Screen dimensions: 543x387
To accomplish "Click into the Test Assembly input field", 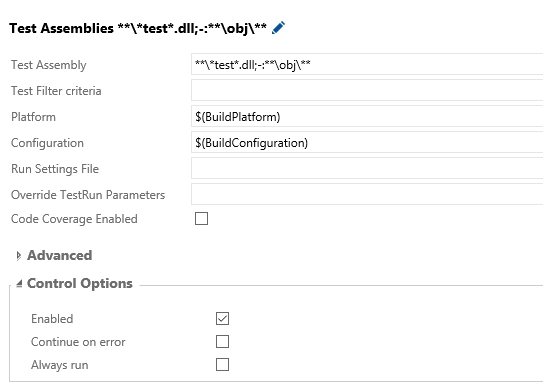I will [367, 64].
